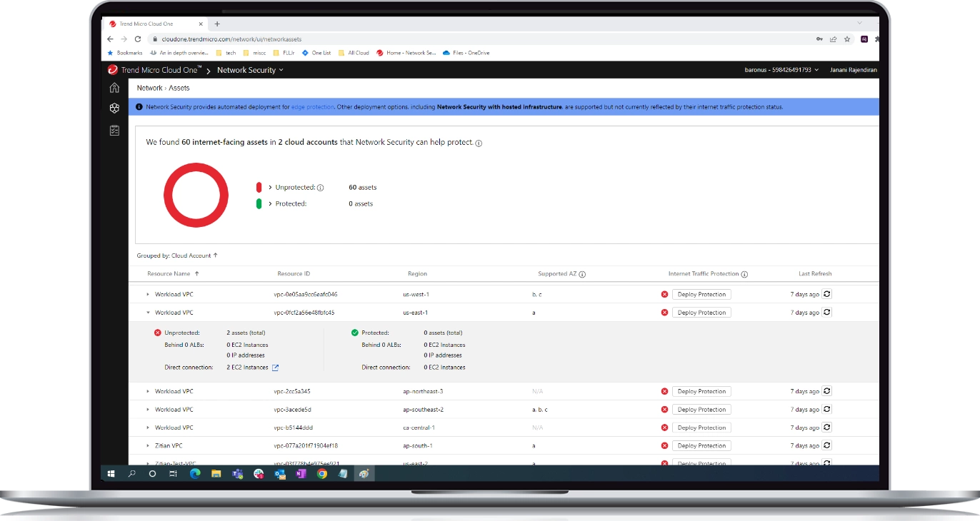Expand row vpc-b5144ddd
The image size is (980, 521).
pos(148,428)
